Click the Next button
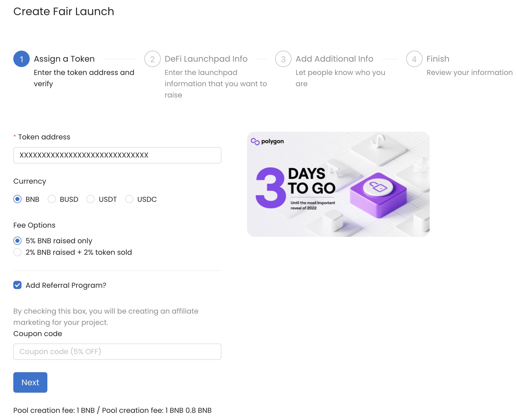 (x=30, y=382)
